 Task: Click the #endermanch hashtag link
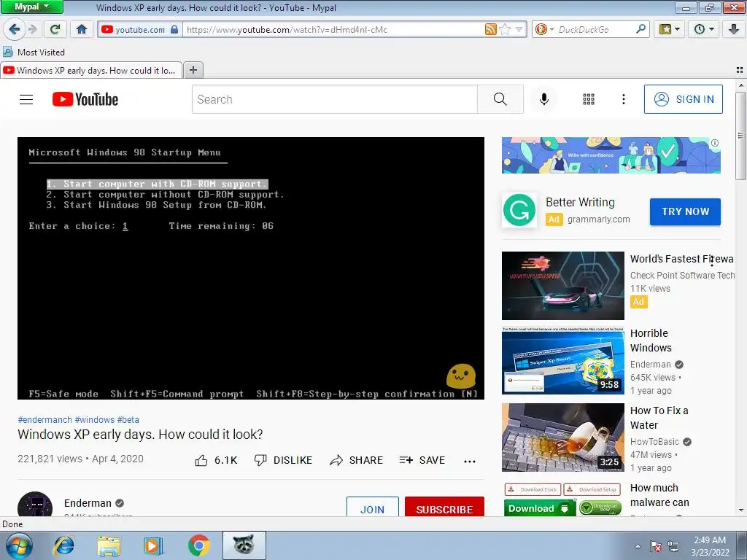click(44, 419)
